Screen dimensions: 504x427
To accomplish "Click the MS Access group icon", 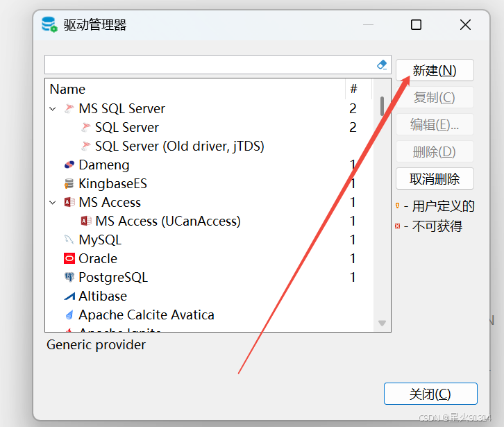I will (x=69, y=202).
